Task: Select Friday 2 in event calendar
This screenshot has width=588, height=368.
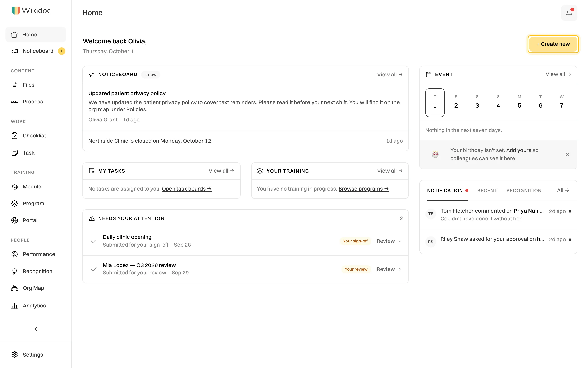Action: (x=456, y=102)
